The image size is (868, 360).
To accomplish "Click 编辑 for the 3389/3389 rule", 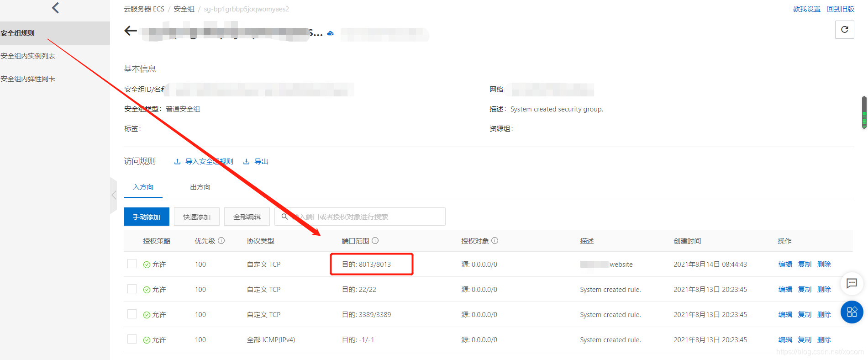I will coord(785,315).
